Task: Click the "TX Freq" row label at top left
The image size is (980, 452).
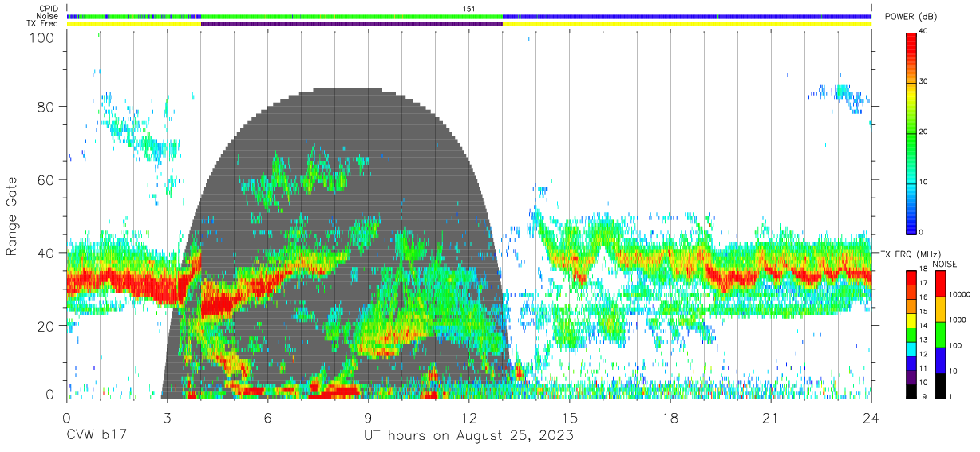Action: point(42,23)
